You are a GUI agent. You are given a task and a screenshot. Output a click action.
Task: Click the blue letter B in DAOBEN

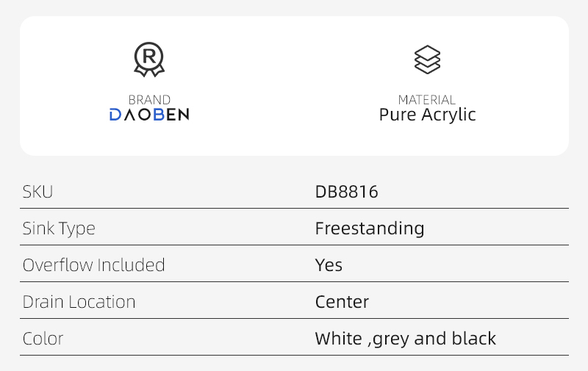point(160,115)
